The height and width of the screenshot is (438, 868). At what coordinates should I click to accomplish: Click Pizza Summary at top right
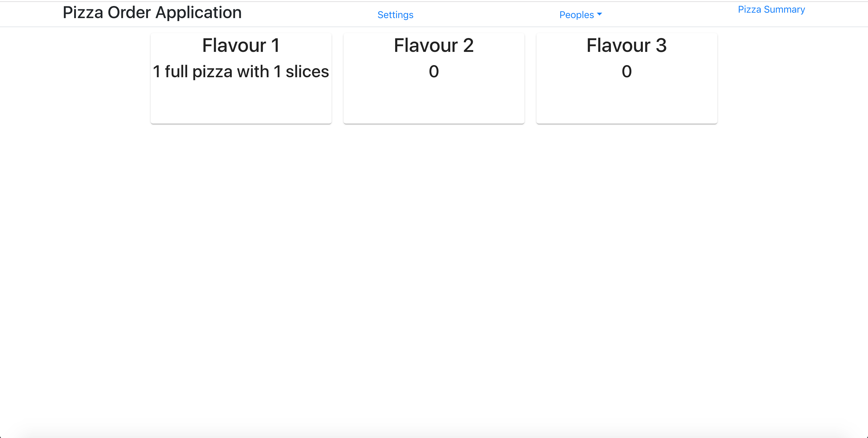[x=771, y=9]
